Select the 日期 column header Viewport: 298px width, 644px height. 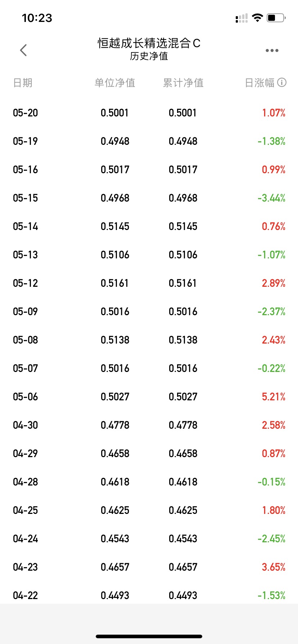(23, 83)
